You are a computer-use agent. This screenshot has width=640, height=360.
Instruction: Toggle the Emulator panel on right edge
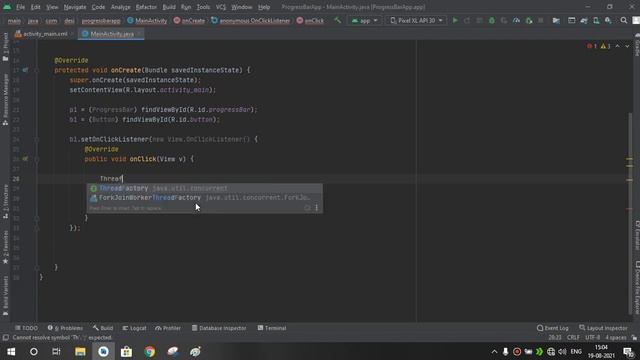coord(637,235)
